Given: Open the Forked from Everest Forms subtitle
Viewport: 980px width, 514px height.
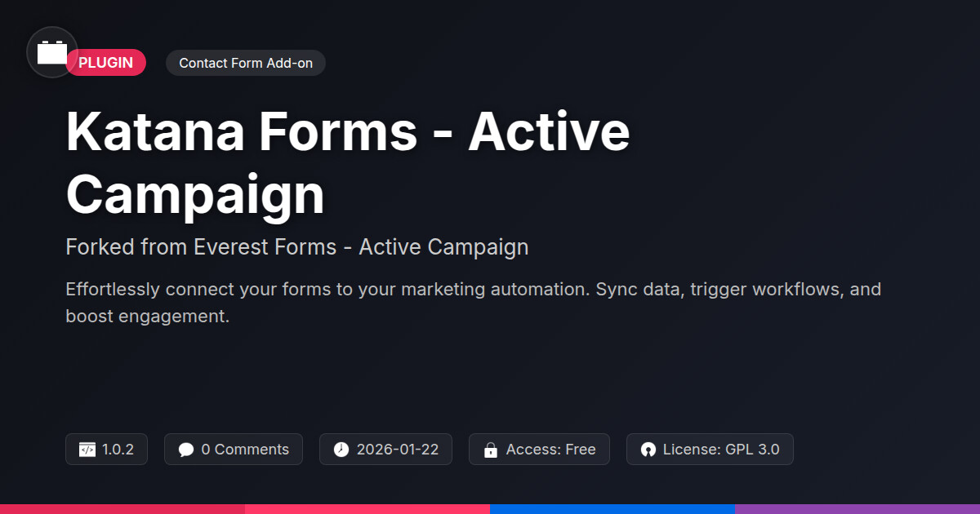Looking at the screenshot, I should pos(297,246).
